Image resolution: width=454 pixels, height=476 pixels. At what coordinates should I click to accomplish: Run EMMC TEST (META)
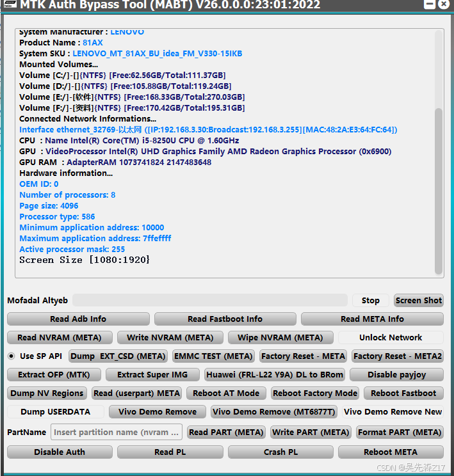click(x=213, y=356)
